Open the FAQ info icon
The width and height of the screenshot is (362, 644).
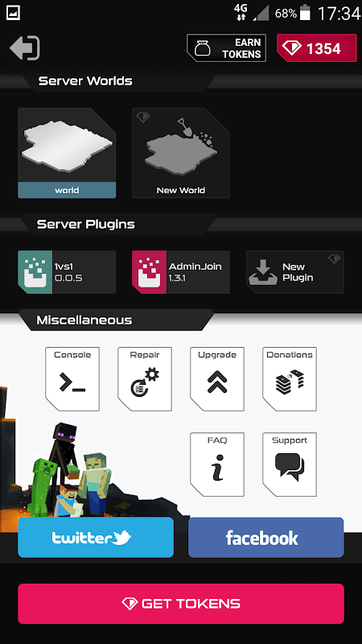pyautogui.click(x=217, y=464)
